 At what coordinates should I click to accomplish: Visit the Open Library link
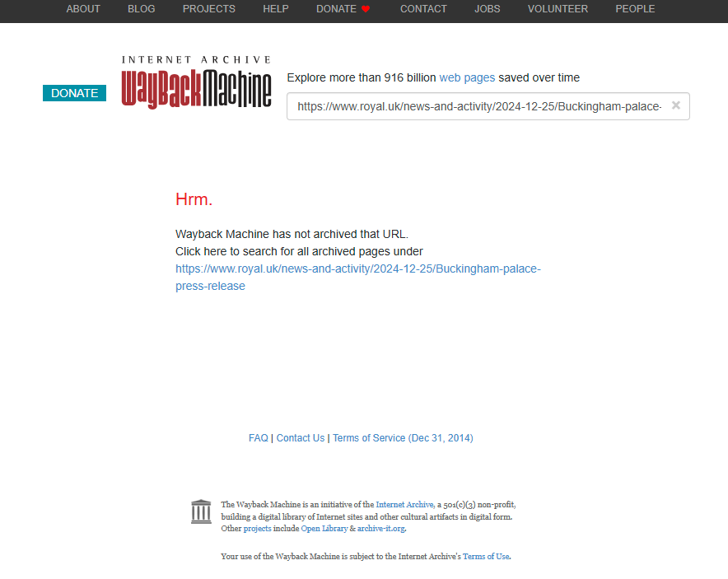[324, 529]
